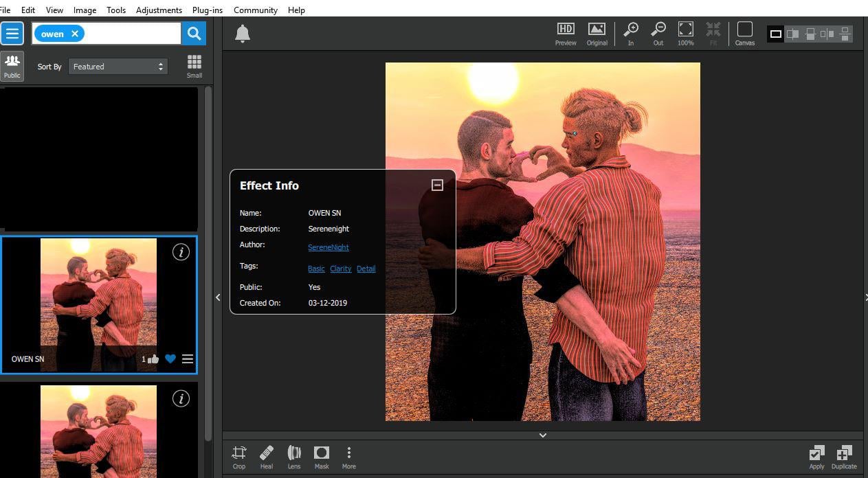Like the OWEN SN effect

(153, 359)
